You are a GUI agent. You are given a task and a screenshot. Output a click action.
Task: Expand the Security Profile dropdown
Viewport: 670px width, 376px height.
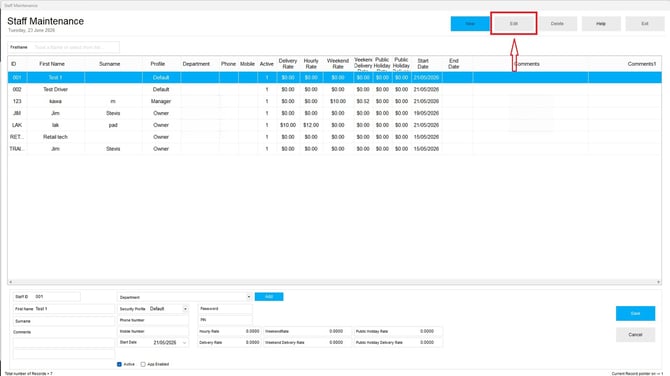185,308
